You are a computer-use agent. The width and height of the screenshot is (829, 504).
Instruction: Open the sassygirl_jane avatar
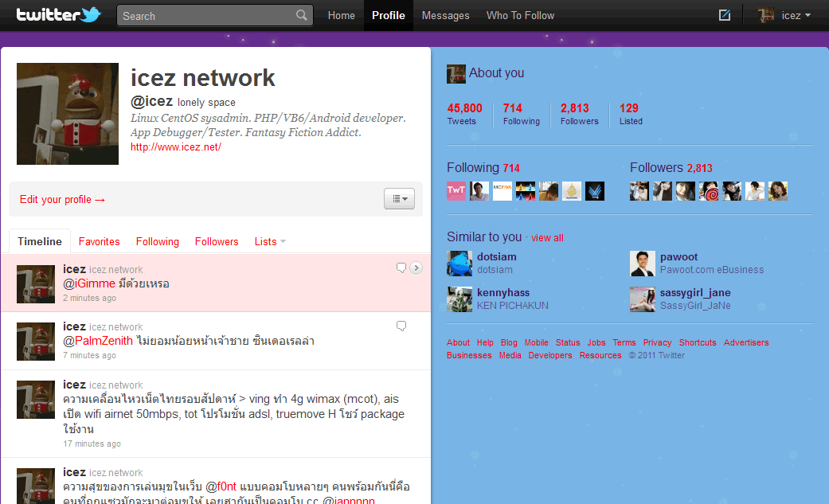click(643, 299)
